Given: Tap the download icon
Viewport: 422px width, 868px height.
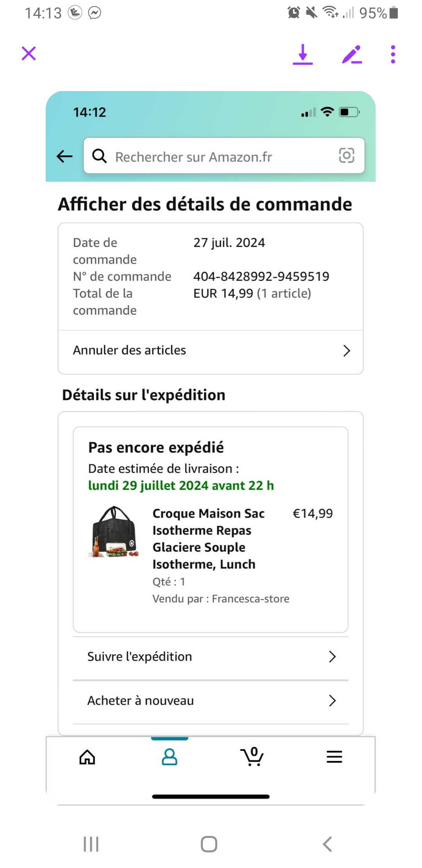Looking at the screenshot, I should point(303,54).
